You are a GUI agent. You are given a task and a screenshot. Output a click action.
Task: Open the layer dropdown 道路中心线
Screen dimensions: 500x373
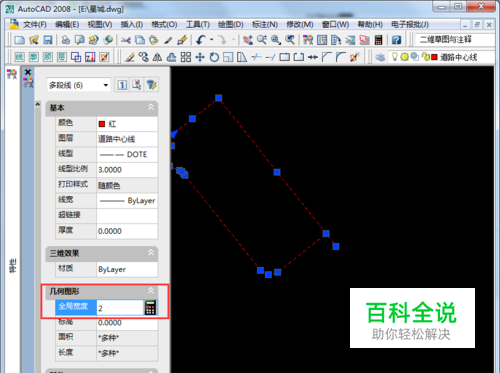(x=458, y=57)
